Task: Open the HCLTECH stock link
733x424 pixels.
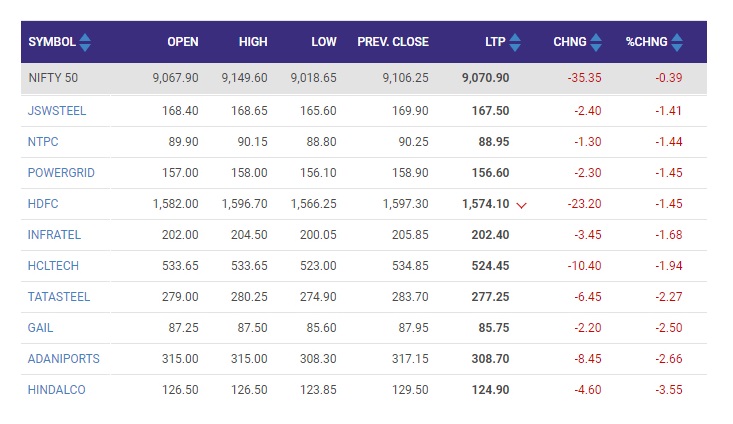Action: (53, 266)
